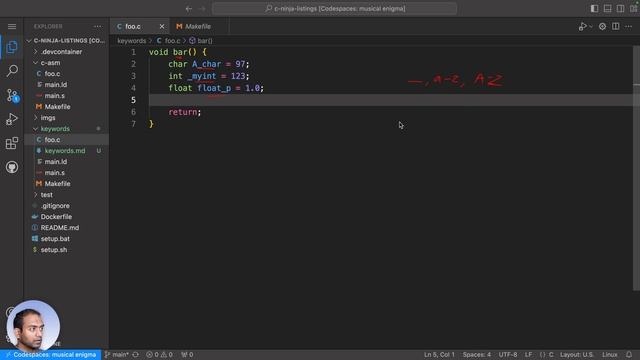Toggle the secondary side bar layout icon
640x360 pixels.
620,9
